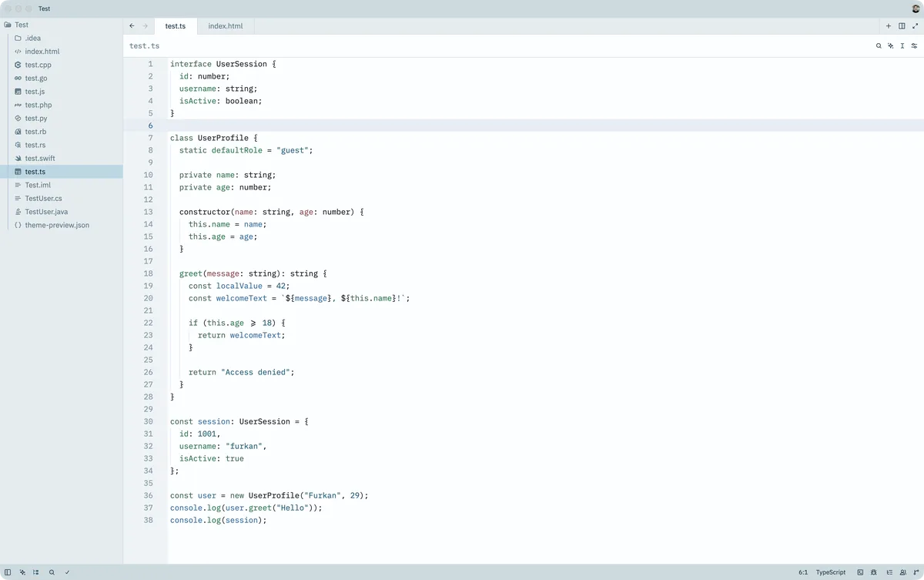
Task: Click line number 7 in gutter
Action: 150,138
